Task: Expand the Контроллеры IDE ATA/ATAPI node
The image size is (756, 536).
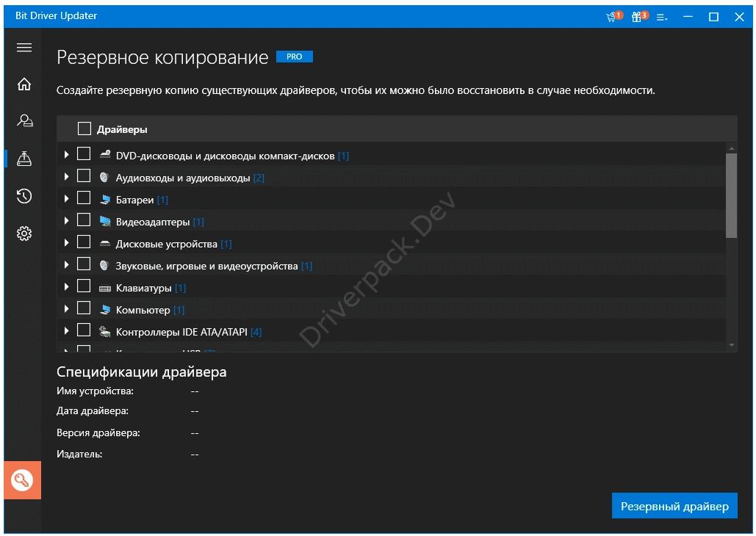Action: click(x=67, y=330)
